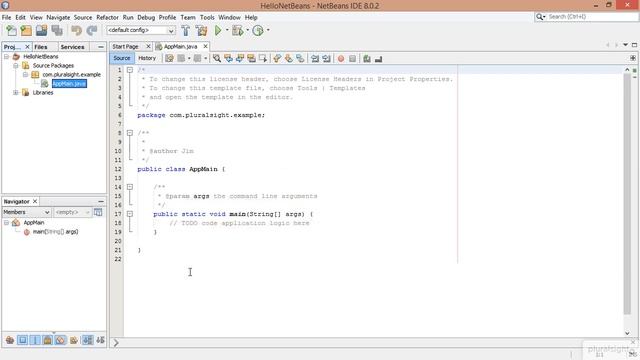The image size is (640, 360).
Task: Click the Source view button
Action: coord(122,58)
